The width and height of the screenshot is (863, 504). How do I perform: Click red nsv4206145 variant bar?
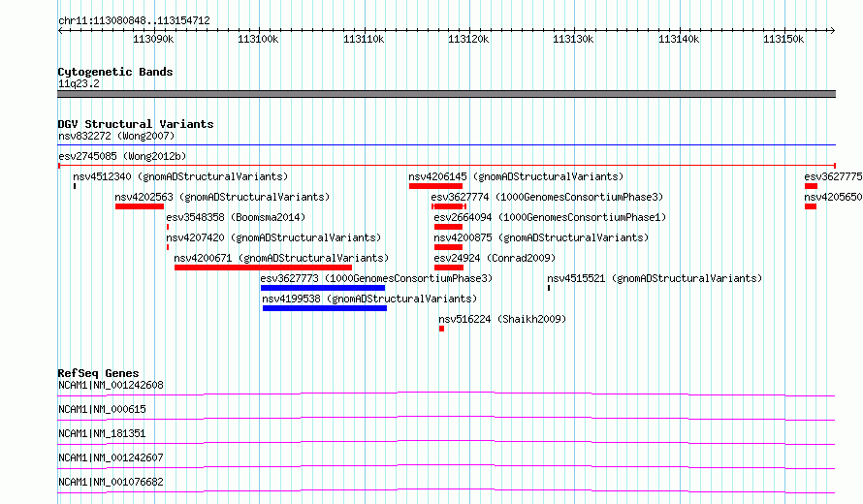[435, 186]
